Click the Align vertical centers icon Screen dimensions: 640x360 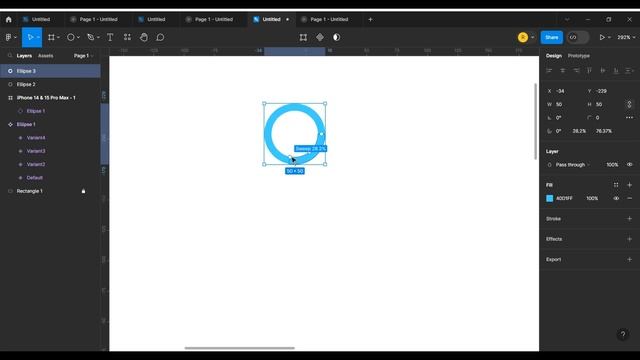coord(603,71)
